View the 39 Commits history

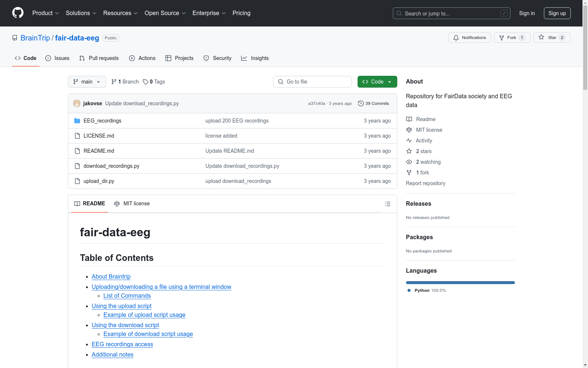coord(373,103)
